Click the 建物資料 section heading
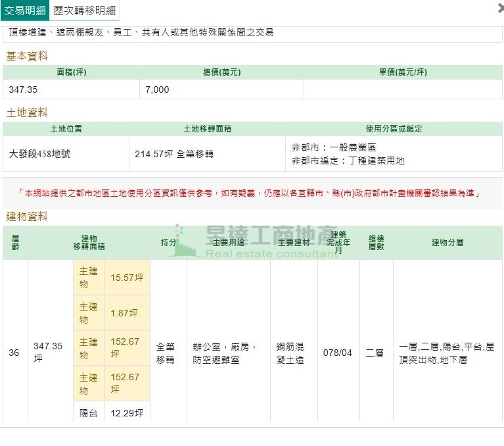 tap(27, 216)
